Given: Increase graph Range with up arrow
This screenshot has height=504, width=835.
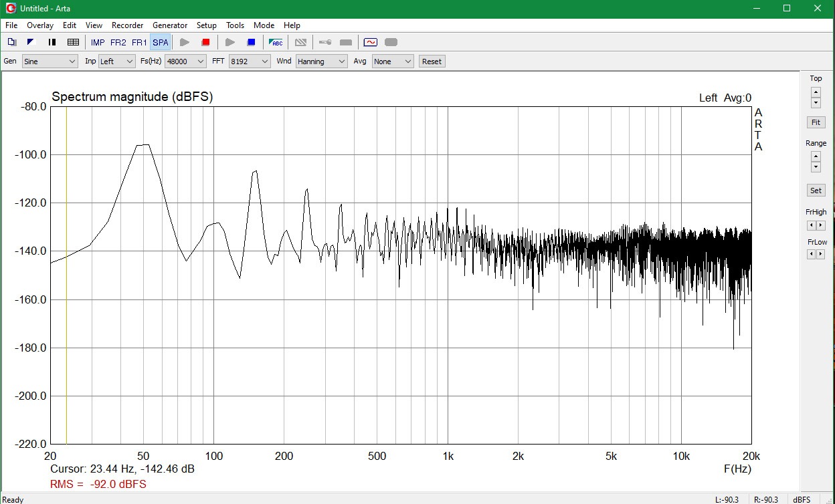Looking at the screenshot, I should (x=816, y=156).
